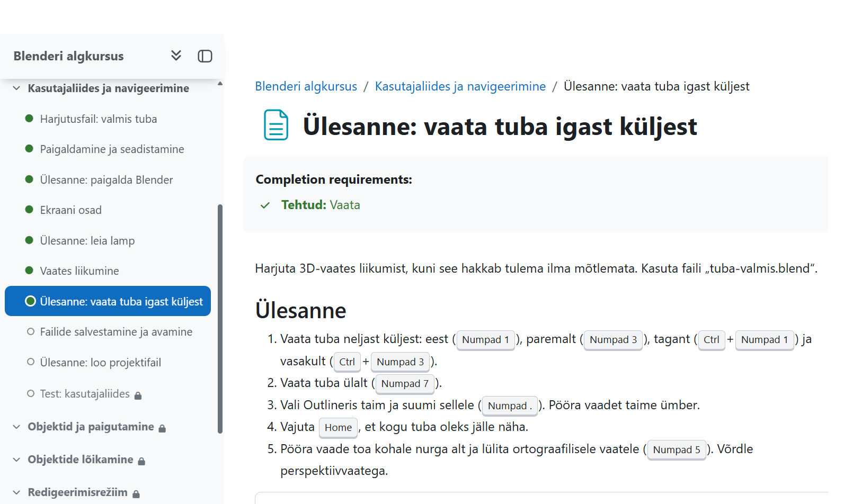Viewport: 844px width, 504px height.
Task: Click empty completion circle for Ülesanne: loo projektifail
Action: 31,362
